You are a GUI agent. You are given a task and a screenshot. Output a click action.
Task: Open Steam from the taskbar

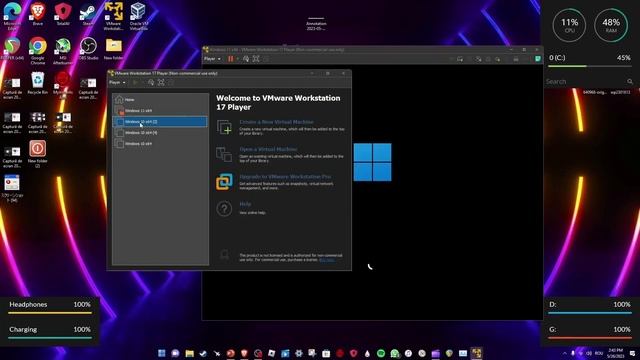pos(203,353)
